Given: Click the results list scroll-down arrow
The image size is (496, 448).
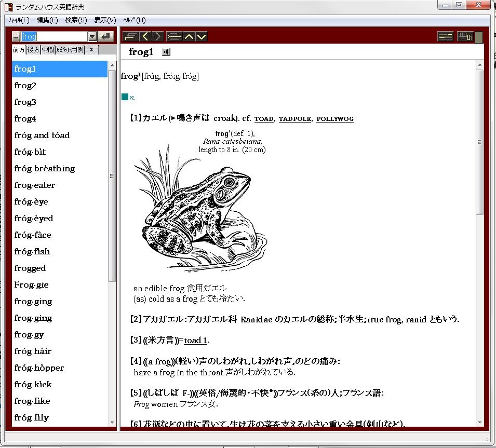Looking at the screenshot, I should click(x=112, y=423).
